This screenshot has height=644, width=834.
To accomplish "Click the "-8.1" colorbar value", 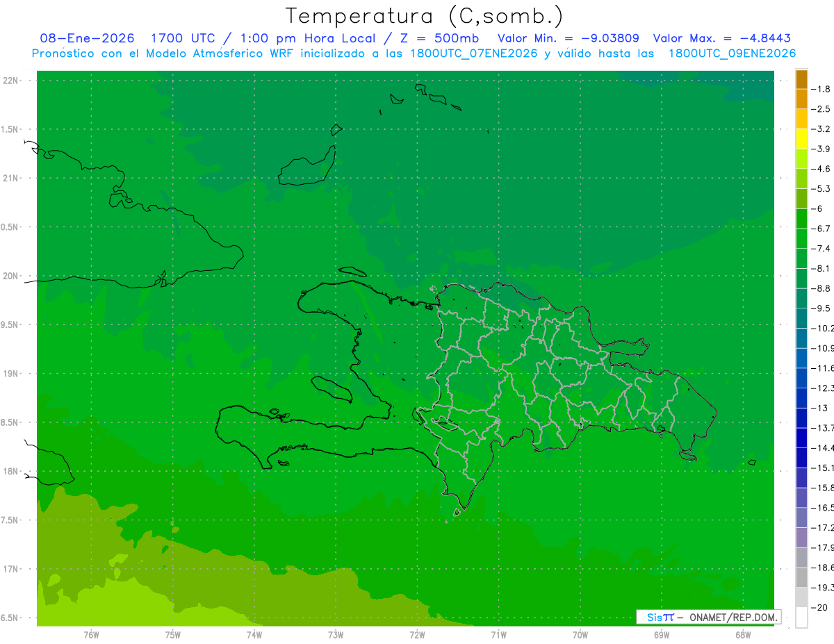I will coord(821,268).
